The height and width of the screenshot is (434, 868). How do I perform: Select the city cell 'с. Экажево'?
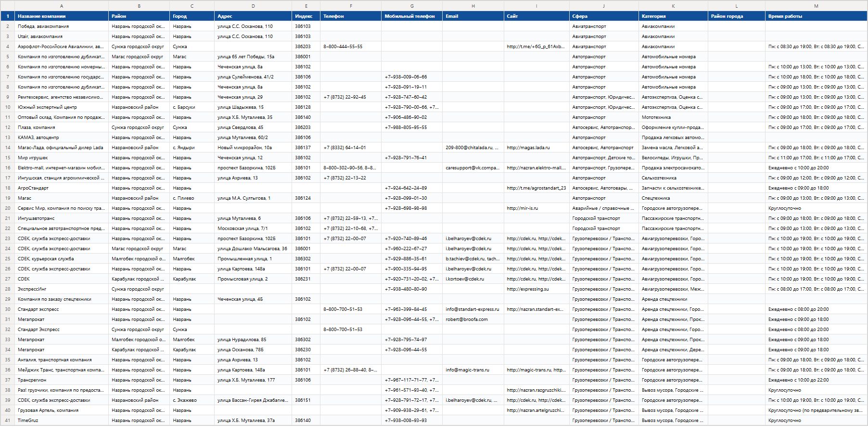[x=192, y=400]
